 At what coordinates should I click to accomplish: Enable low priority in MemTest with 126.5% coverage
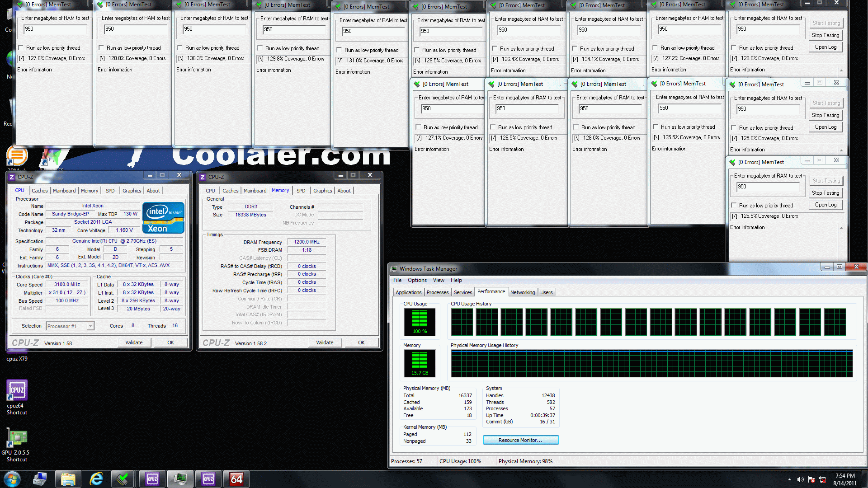click(x=493, y=127)
